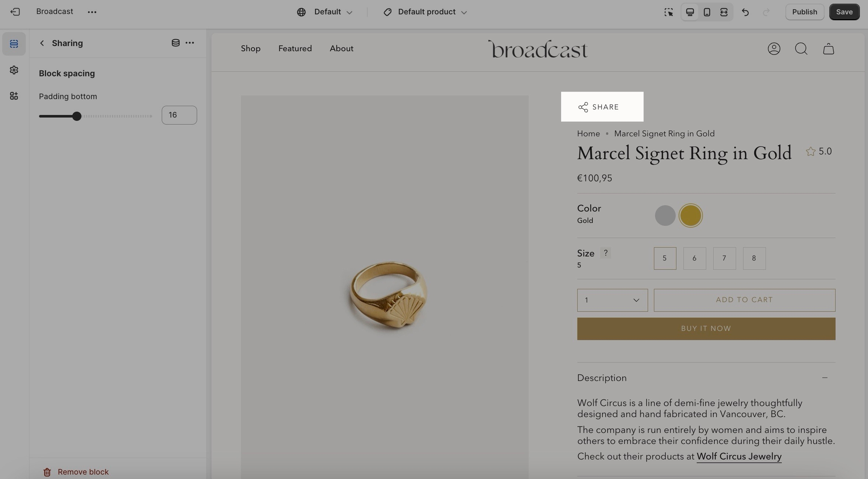Click the exit editor icon
This screenshot has width=868, height=479.
15,12
